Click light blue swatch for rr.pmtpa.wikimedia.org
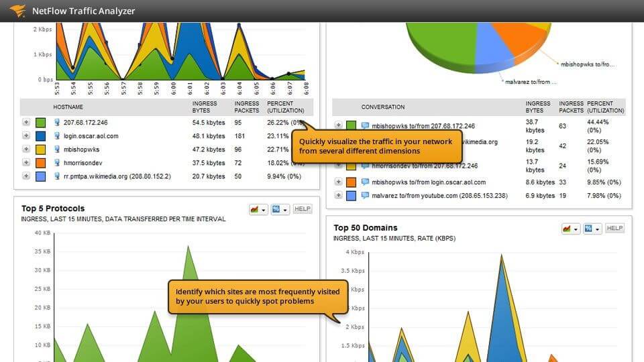The height and width of the screenshot is (362, 644). 40,176
